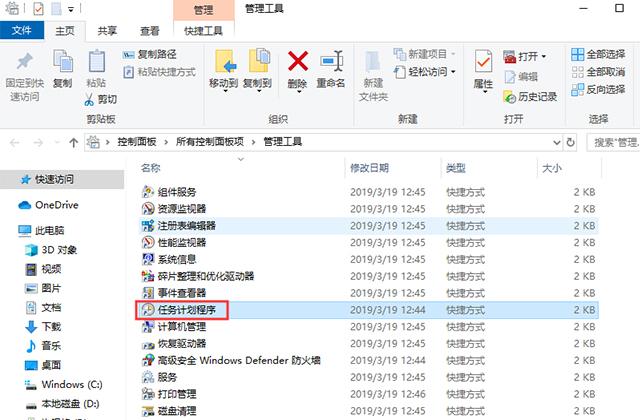Image resolution: width=640 pixels, height=420 pixels.
Task: Click the Back navigation arrow
Action: pos(15,142)
